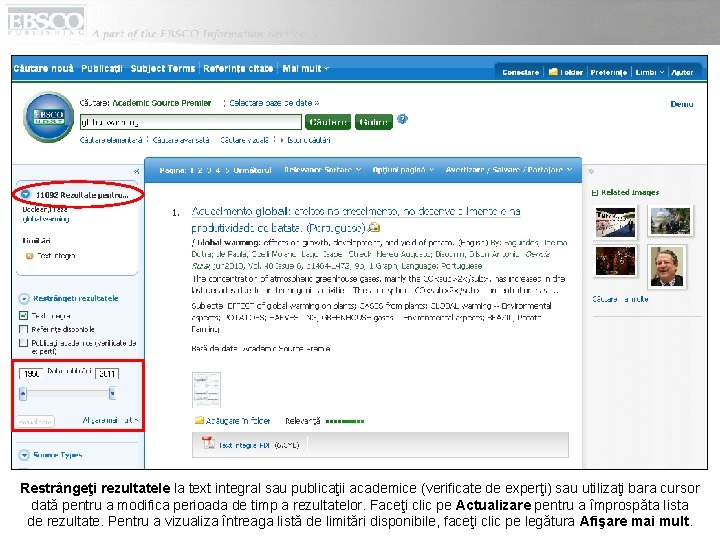Image resolution: width=720 pixels, height=540 pixels.
Task: Click Conectare sign-in link
Action: pos(520,72)
